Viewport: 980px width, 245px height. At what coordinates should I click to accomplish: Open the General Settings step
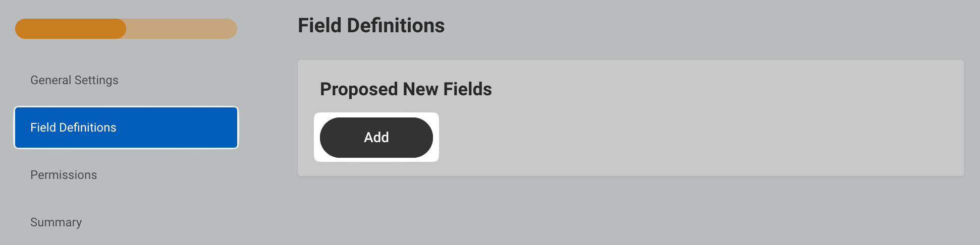pos(74,80)
